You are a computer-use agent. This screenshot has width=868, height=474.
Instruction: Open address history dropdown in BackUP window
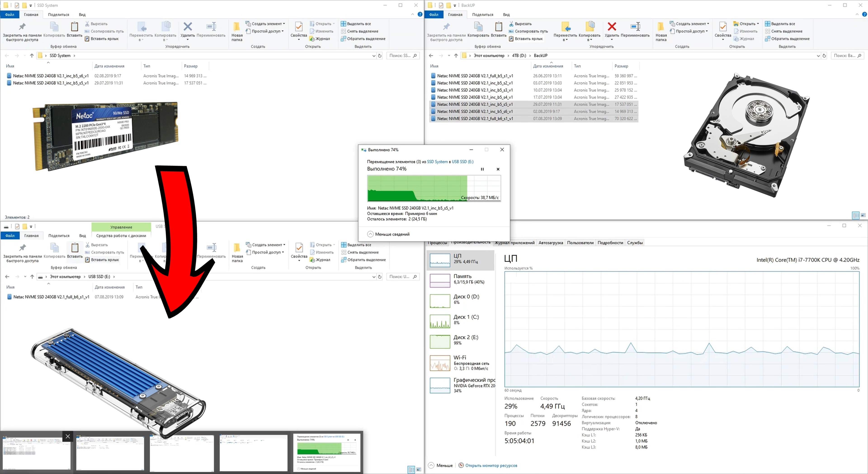818,56
